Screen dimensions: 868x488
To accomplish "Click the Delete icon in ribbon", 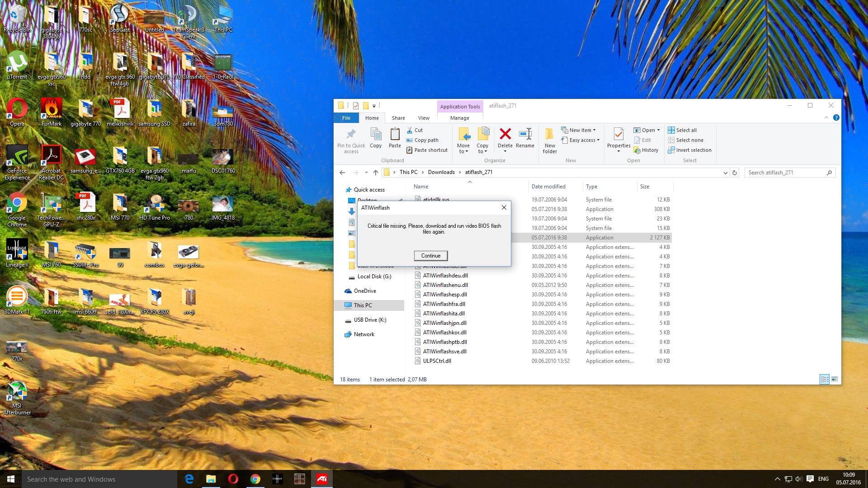I will pos(505,134).
